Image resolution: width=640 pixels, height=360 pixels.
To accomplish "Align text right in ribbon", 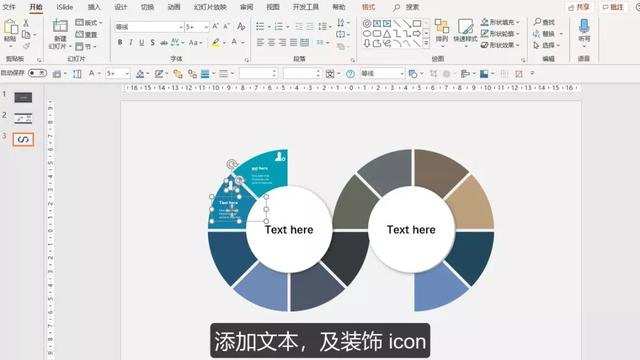I will (x=282, y=42).
